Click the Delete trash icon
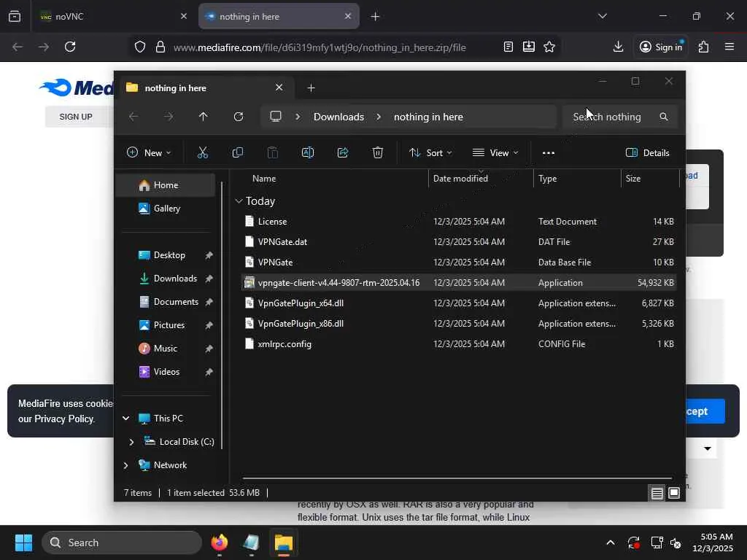 [x=377, y=152]
